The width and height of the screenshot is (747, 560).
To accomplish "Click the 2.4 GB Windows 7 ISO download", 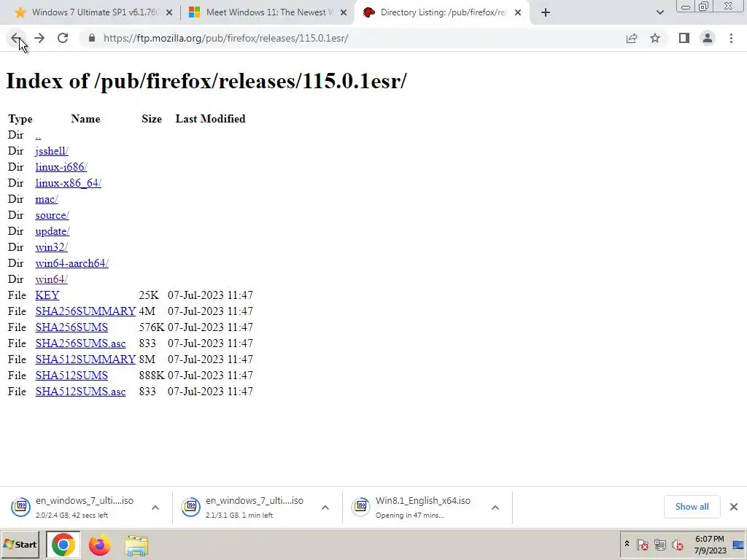I will (76, 507).
